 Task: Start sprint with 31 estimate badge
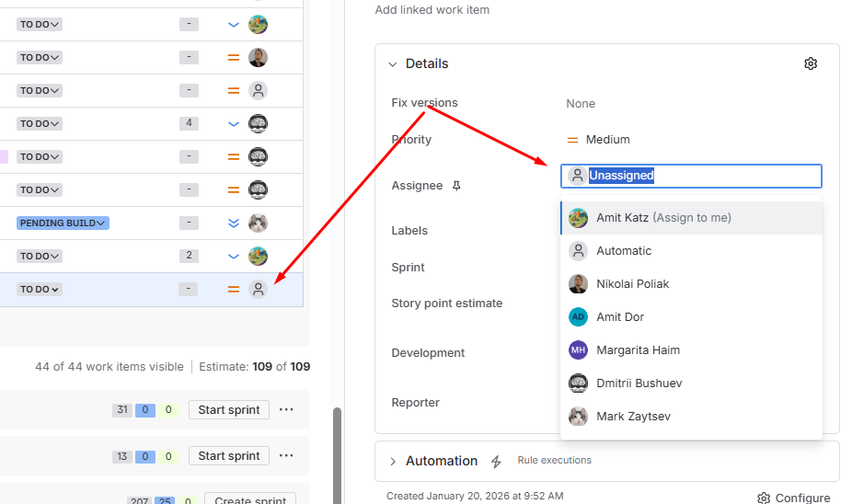coord(229,410)
